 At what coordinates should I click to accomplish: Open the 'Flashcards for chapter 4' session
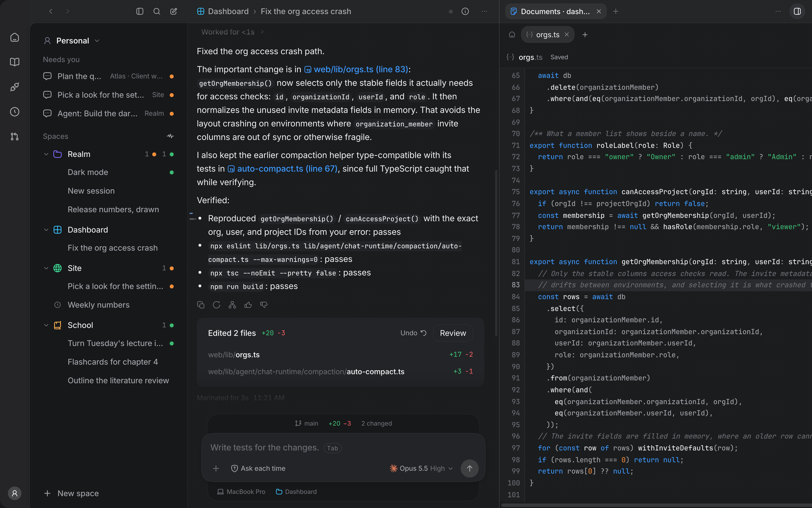(113, 362)
